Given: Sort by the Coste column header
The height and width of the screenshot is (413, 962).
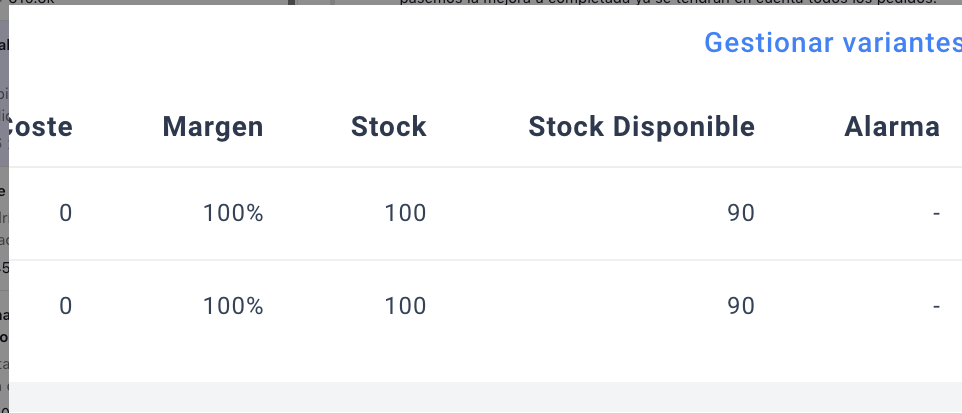Looking at the screenshot, I should coord(40,127).
